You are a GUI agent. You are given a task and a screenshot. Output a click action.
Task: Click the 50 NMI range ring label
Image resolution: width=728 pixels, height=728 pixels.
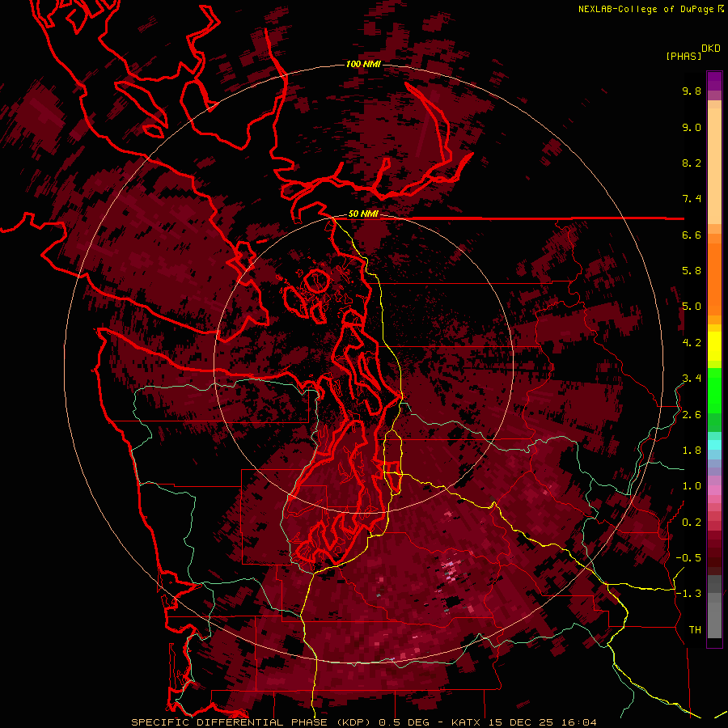pos(363,214)
